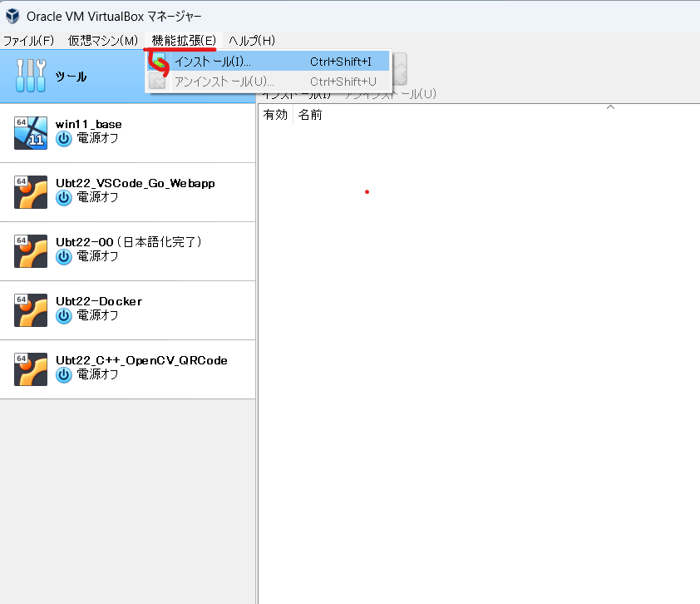This screenshot has height=604, width=700.
Task: Click the power-off status icon for win11_base
Action: 64,139
